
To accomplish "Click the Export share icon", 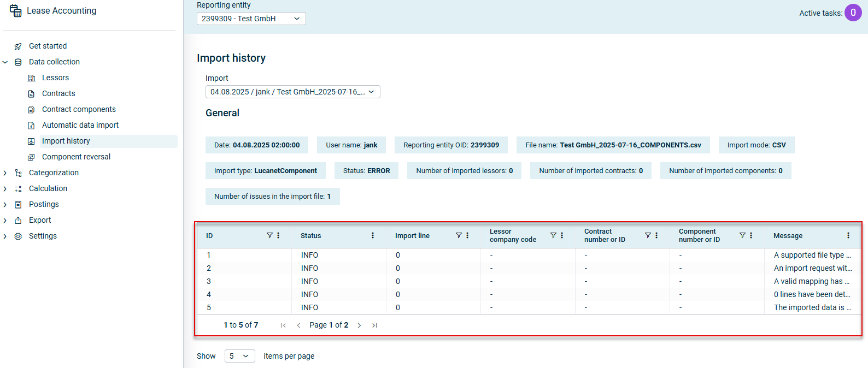I will click(x=18, y=221).
